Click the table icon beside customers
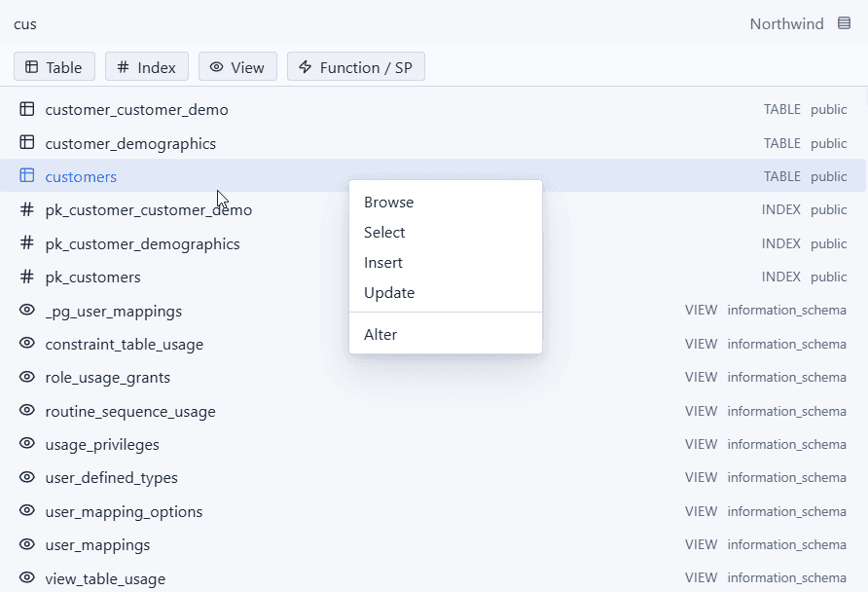This screenshot has height=592, width=868. point(26,175)
